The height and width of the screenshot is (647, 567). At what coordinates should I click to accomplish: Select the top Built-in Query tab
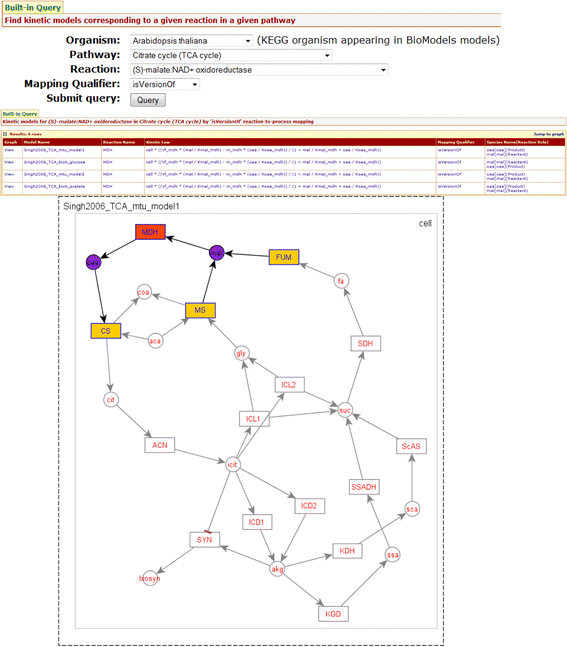tap(33, 7)
